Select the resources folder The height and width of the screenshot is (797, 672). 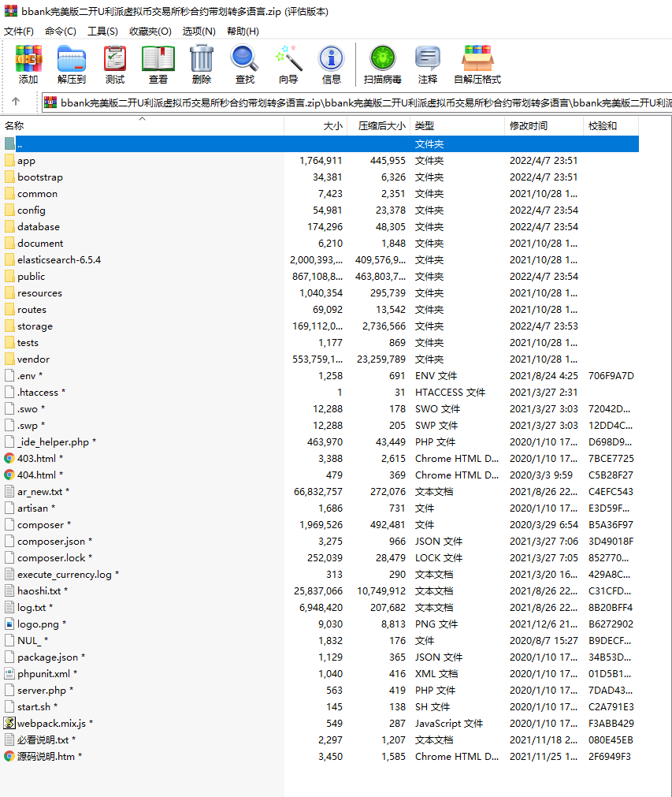tap(321, 293)
